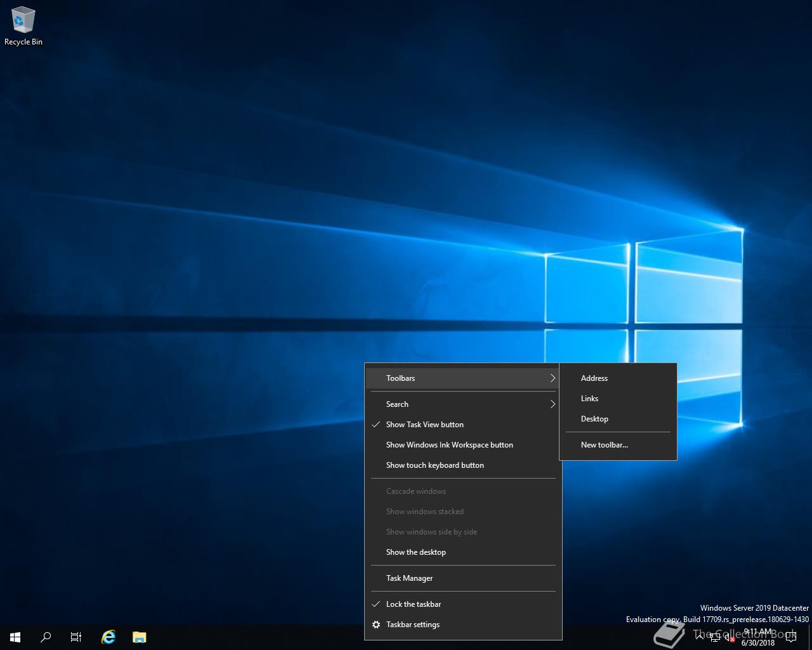Uncheck Show Task View button

(x=463, y=425)
